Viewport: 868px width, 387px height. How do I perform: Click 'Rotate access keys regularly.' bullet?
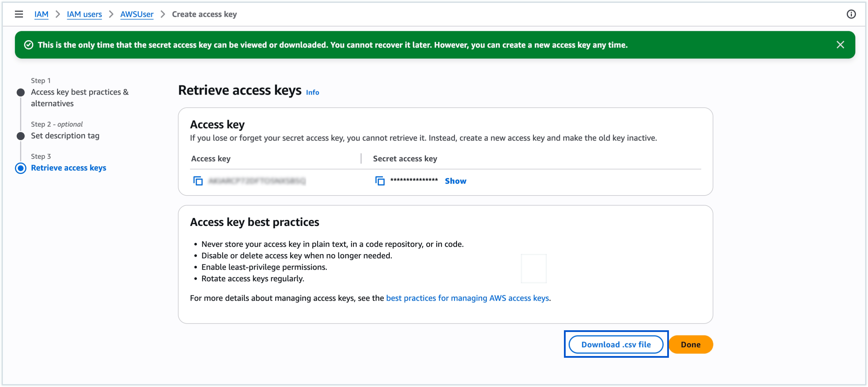point(253,279)
